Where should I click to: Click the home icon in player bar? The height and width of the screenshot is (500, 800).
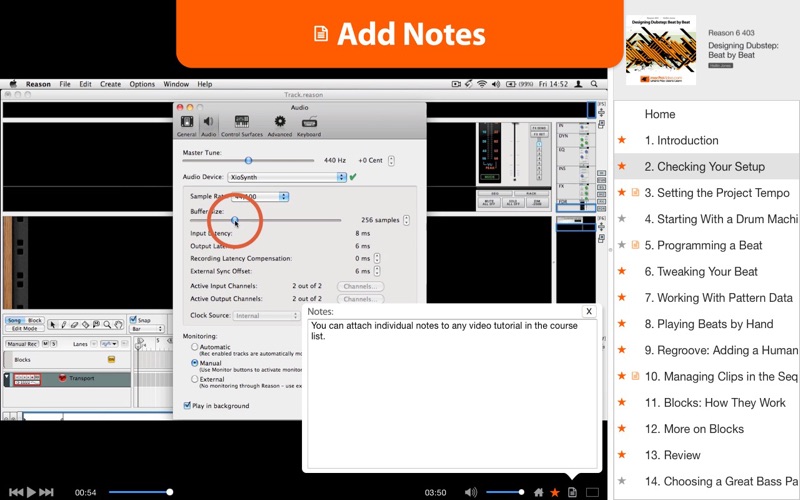point(538,492)
